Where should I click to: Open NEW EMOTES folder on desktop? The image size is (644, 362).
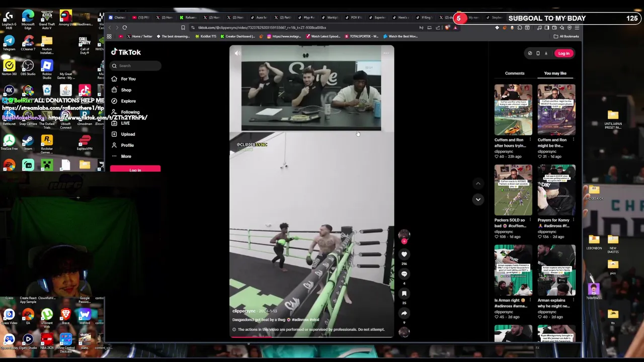[613, 243]
